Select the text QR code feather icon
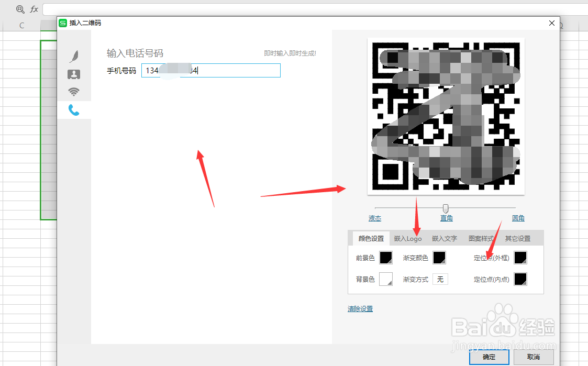The height and width of the screenshot is (366, 588). coord(74,56)
